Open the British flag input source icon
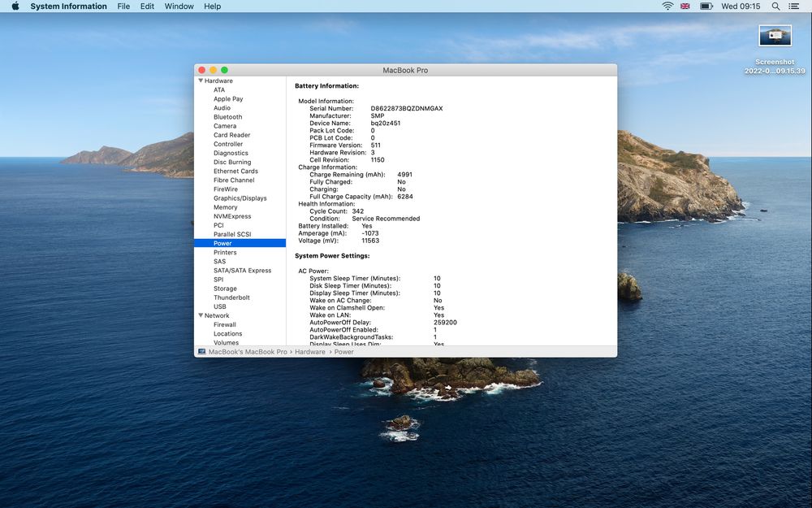 coord(685,7)
